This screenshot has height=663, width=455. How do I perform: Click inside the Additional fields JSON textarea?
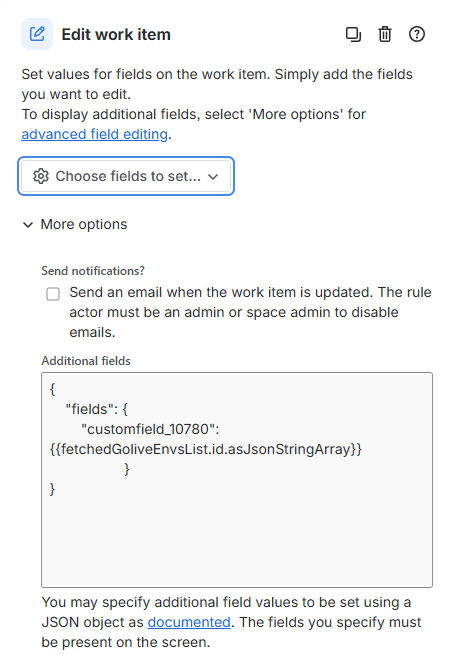(x=237, y=480)
